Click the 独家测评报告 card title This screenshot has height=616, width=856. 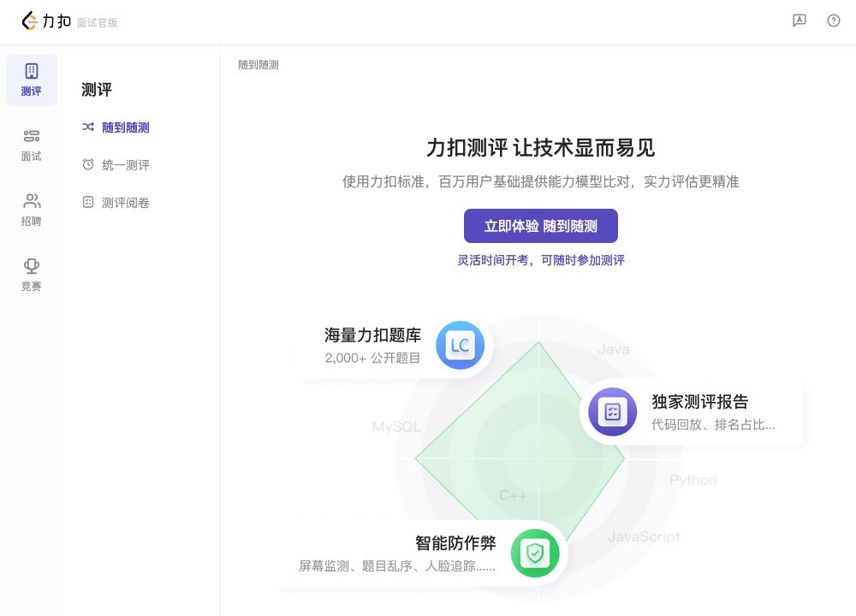click(x=700, y=401)
